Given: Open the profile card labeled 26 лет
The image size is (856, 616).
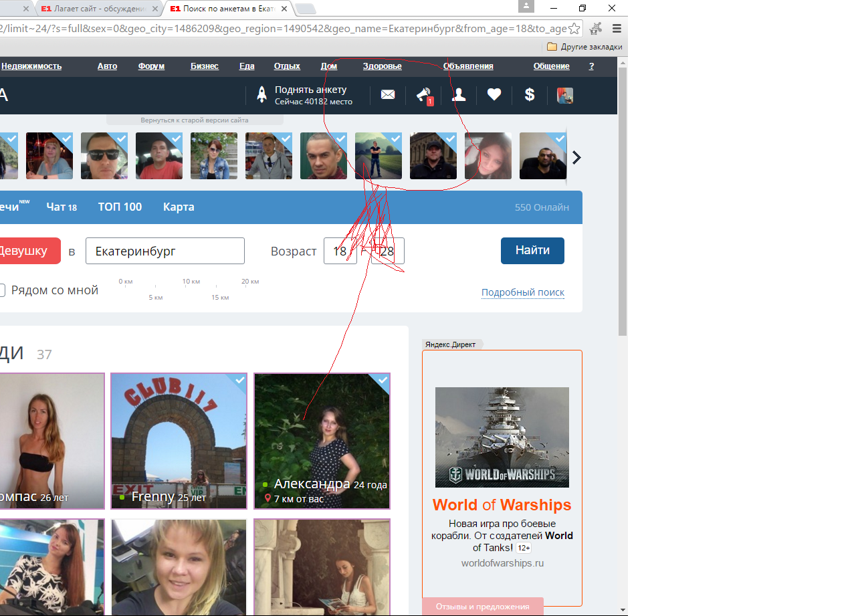Looking at the screenshot, I should click(51, 441).
